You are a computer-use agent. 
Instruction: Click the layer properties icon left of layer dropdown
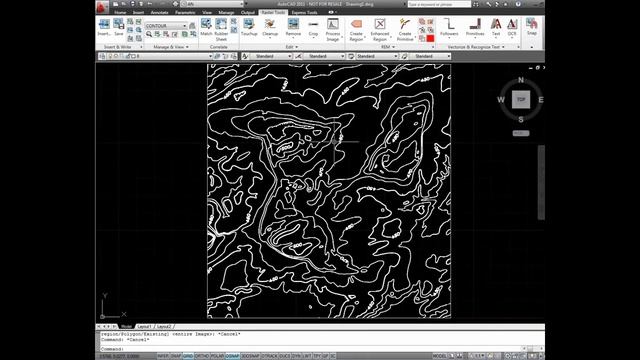click(102, 56)
